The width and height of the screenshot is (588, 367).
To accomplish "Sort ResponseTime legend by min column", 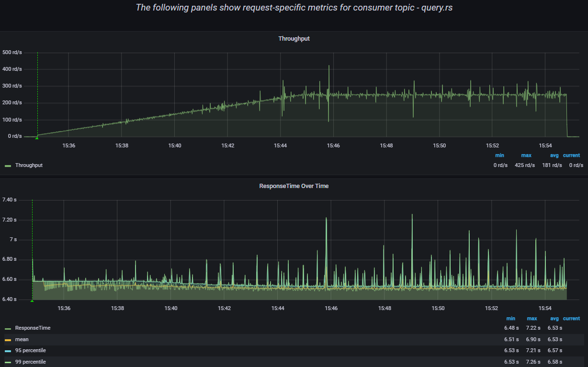I will tap(510, 319).
